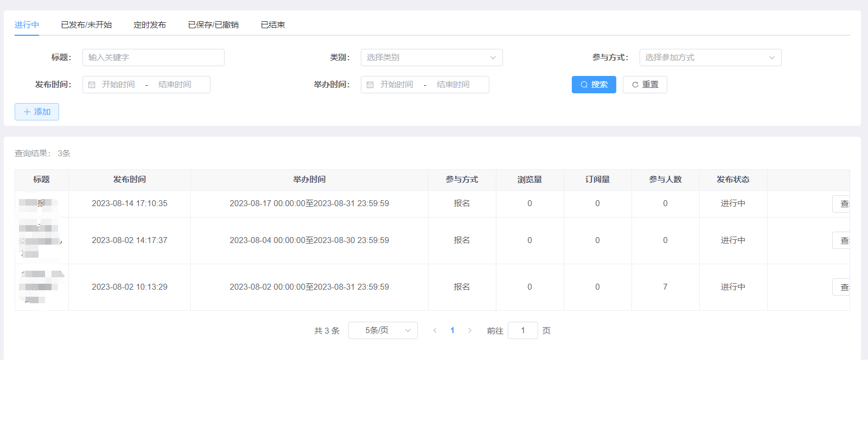
Task: Click the 重置 reset button
Action: [645, 85]
